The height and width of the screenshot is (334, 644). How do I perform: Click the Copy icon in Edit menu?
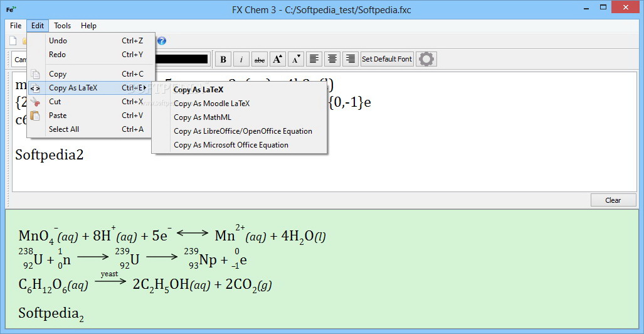pyautogui.click(x=36, y=75)
